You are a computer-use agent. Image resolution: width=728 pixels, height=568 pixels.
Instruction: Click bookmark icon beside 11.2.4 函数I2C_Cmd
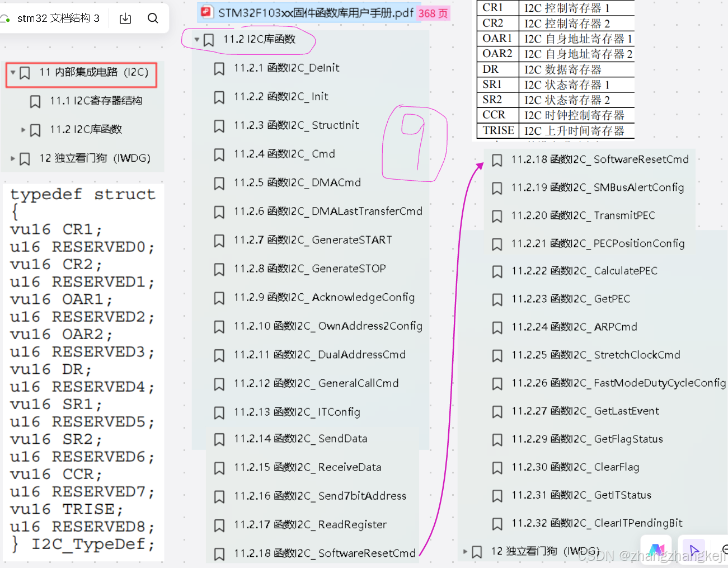pos(219,154)
